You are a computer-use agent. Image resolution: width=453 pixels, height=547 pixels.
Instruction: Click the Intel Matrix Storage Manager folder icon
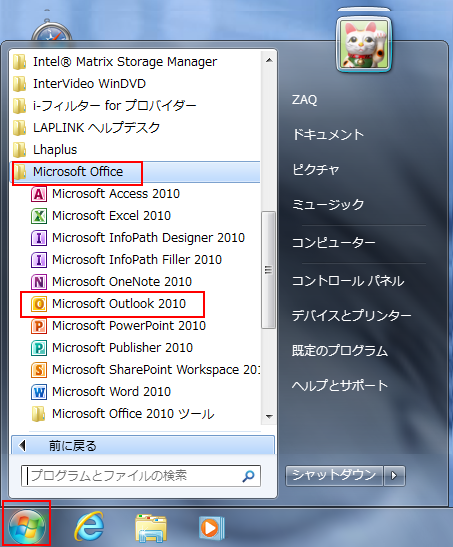coord(20,62)
